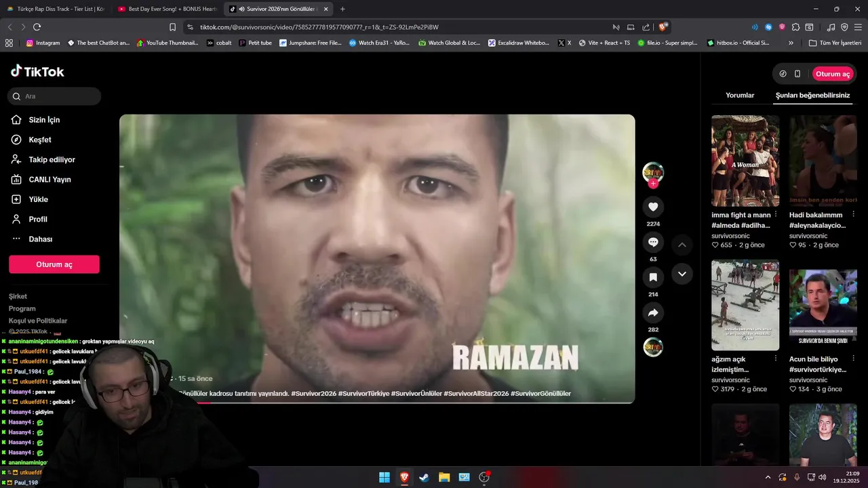Mute the Survivor 2026 tab audio icon

point(241,9)
